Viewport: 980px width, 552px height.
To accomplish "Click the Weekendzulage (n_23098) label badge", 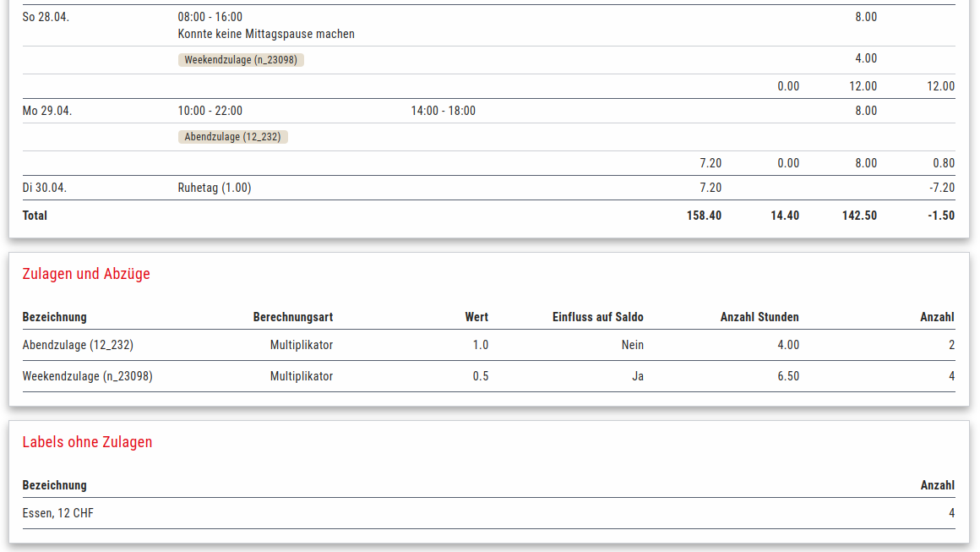I will [x=241, y=60].
